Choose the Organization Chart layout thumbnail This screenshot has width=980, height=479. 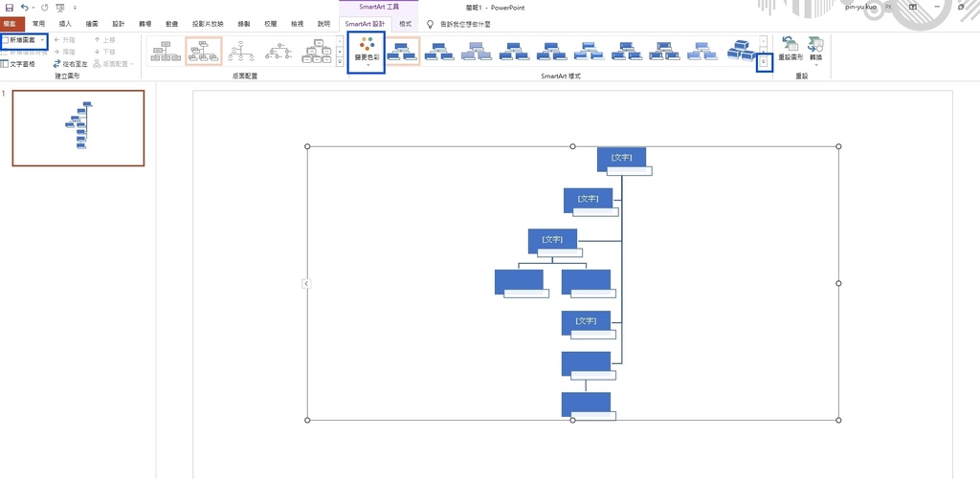coord(167,52)
